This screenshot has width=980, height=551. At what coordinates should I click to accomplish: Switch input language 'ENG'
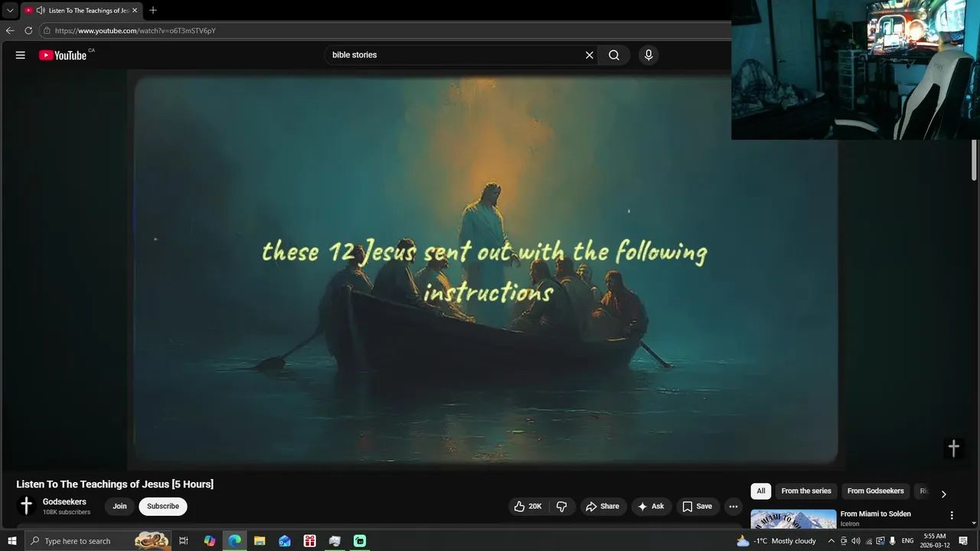coord(908,541)
